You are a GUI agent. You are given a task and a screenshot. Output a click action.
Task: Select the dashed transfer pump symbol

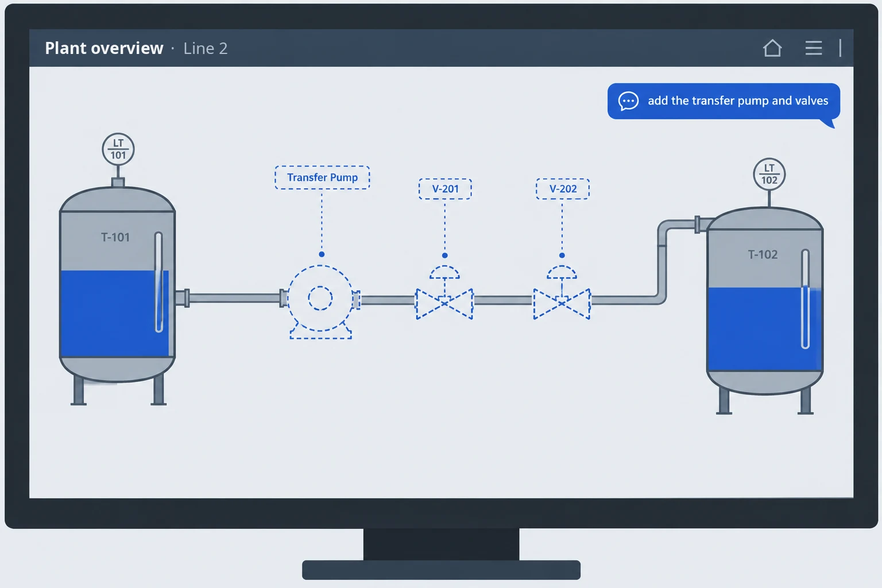[x=320, y=301]
